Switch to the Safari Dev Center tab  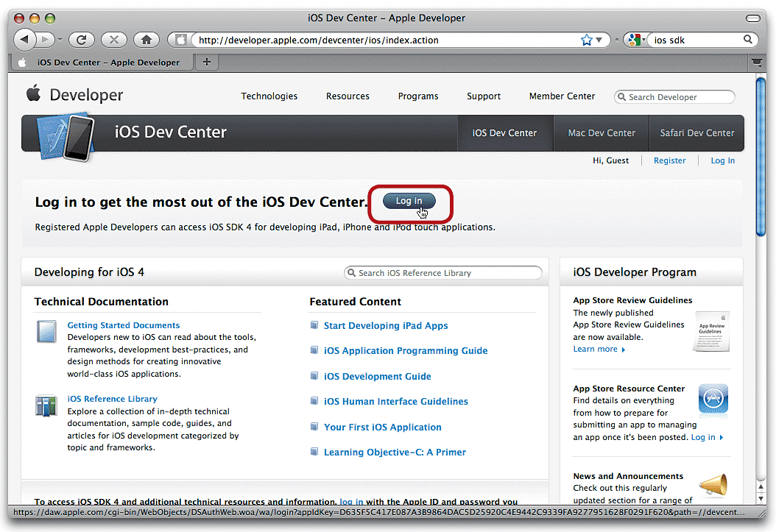[x=696, y=133]
